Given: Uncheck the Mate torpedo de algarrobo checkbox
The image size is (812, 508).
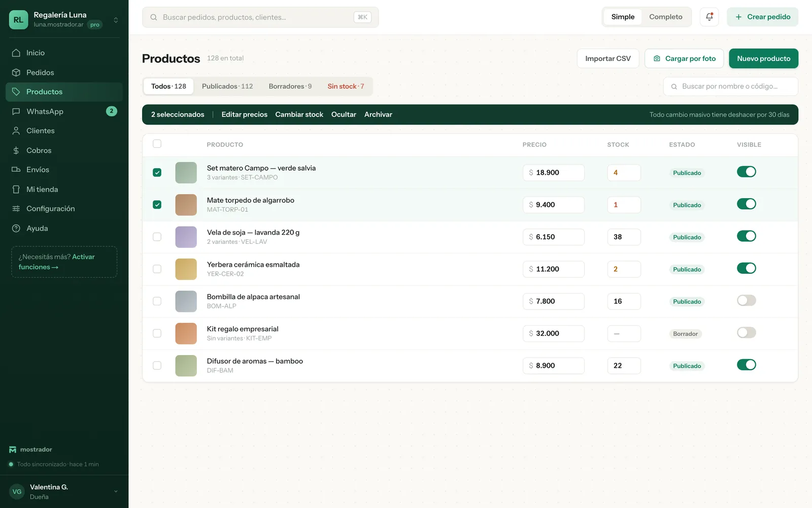Looking at the screenshot, I should click(x=157, y=205).
